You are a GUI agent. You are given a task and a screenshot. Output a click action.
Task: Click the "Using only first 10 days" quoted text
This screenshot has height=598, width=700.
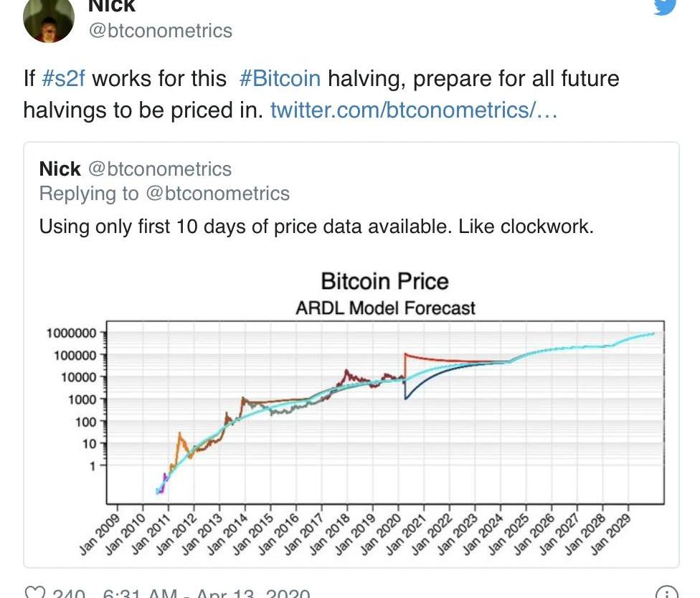tap(316, 227)
